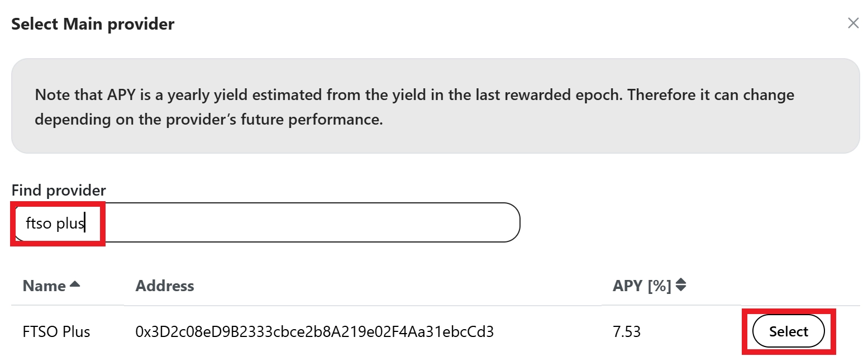Image resolution: width=868 pixels, height=361 pixels.
Task: Click the Address column header
Action: [x=165, y=286]
